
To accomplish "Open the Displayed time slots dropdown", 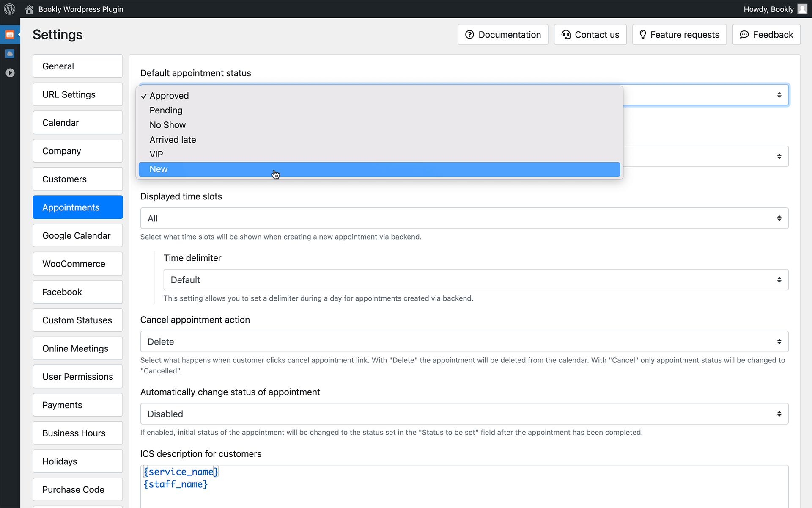I will (x=464, y=218).
